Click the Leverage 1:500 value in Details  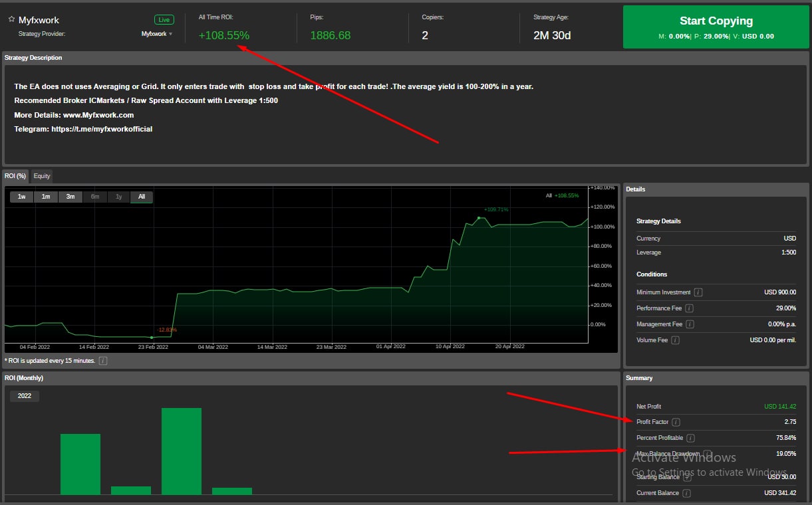[789, 252]
